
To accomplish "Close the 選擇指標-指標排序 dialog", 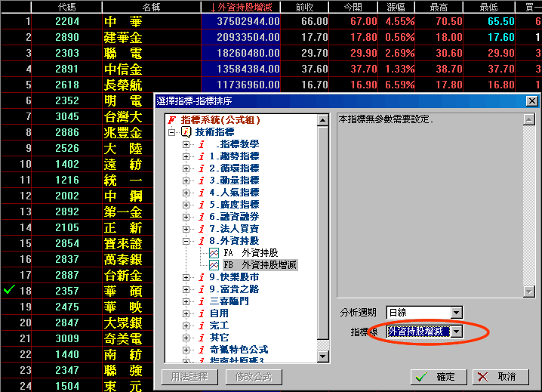I will 531,101.
